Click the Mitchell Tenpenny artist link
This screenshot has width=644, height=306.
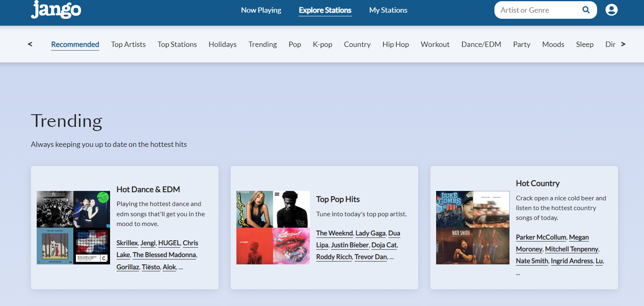click(572, 249)
